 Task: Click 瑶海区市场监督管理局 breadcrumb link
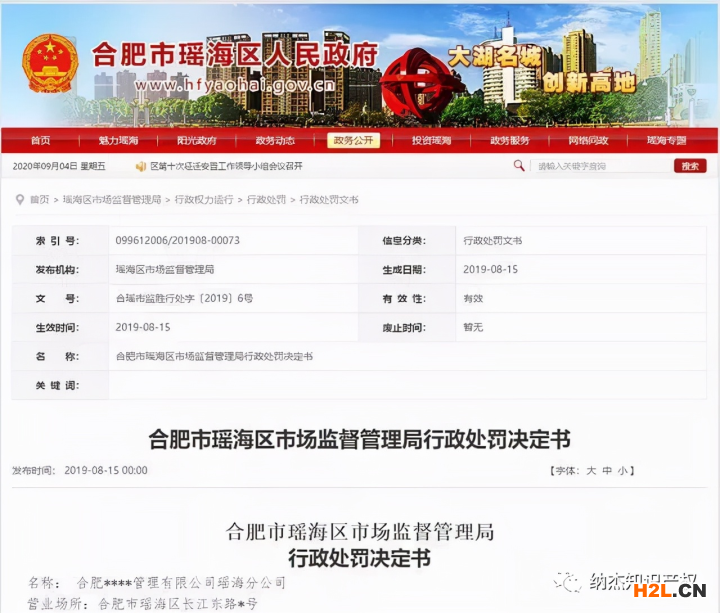click(111, 200)
